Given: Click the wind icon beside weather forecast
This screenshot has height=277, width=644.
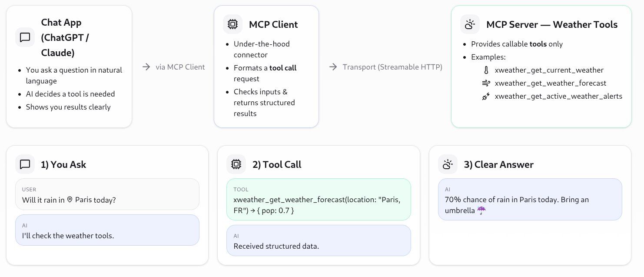Looking at the screenshot, I should (486, 83).
